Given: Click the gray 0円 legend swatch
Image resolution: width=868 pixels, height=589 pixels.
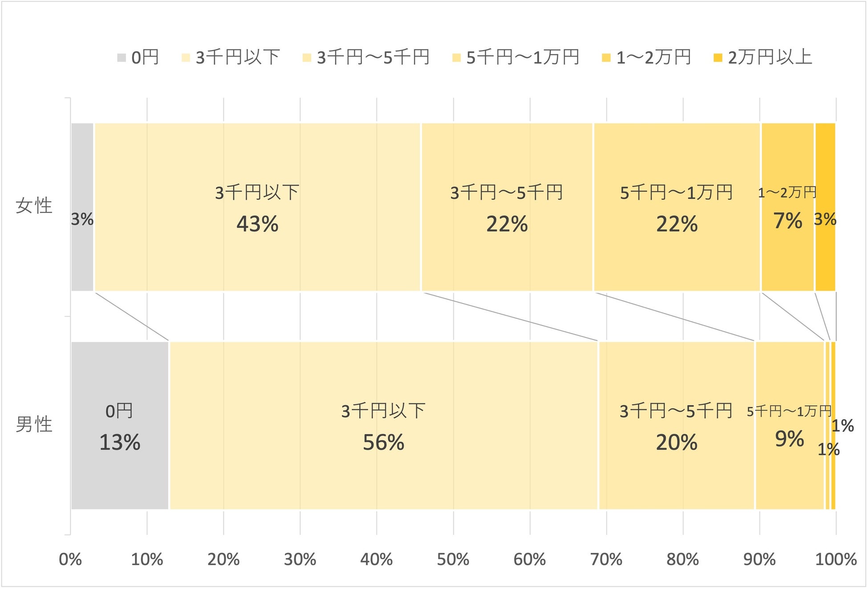Looking at the screenshot, I should (x=121, y=58).
